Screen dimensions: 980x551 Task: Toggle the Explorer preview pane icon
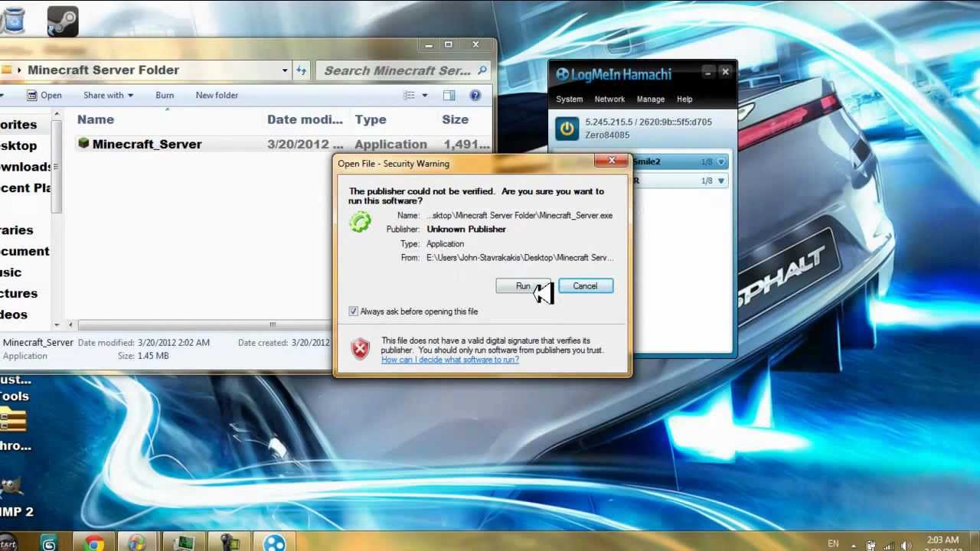pyautogui.click(x=449, y=95)
